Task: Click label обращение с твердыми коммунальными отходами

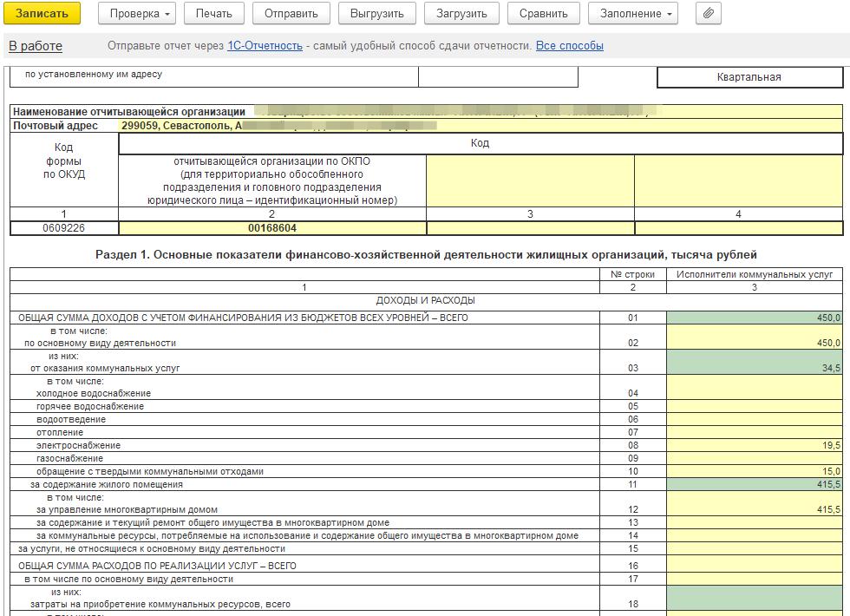Action: pyautogui.click(x=149, y=471)
